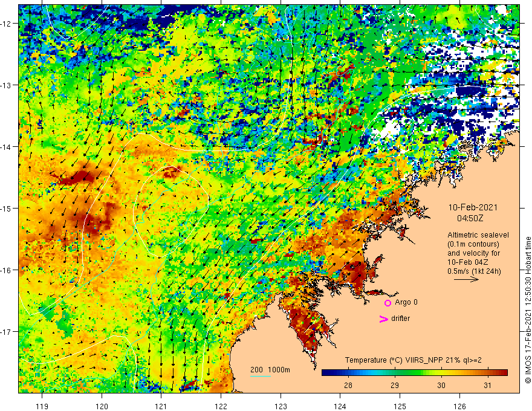
Task: Click the longitude label 119
Action: coord(42,406)
